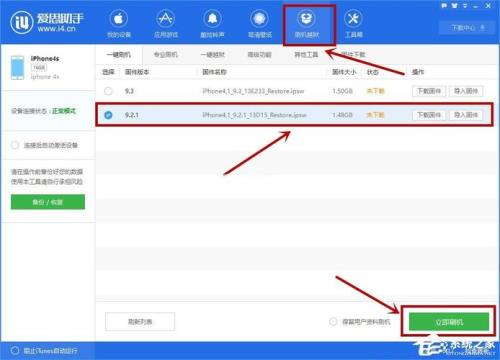The image size is (500, 360).
Task: Click 下载固件 for firmware 9.3
Action: coord(429,91)
